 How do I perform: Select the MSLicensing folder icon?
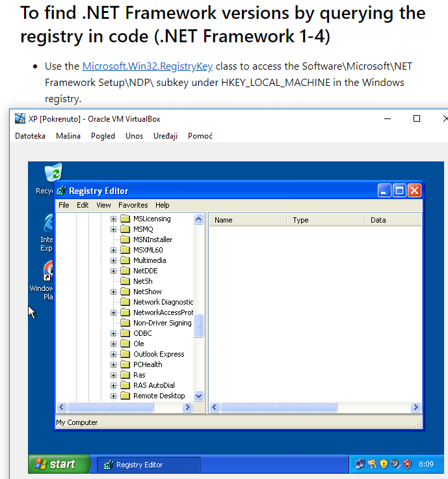(125, 219)
